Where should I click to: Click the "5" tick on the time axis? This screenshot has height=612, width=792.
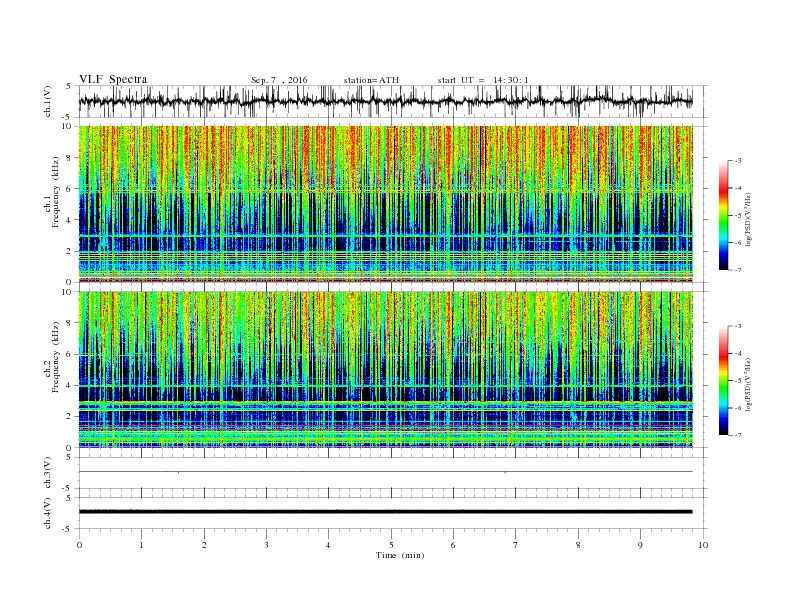coord(391,545)
